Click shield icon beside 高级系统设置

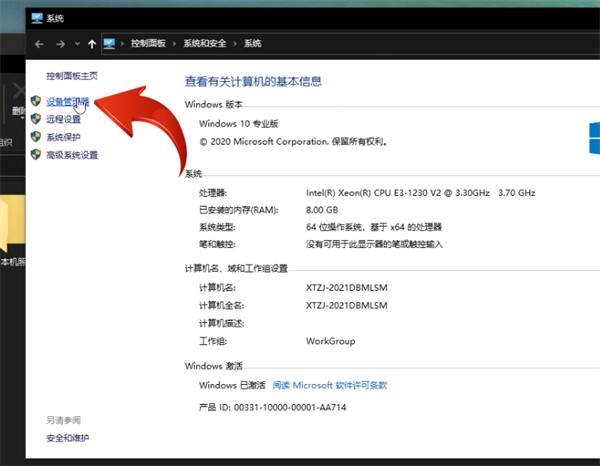(36, 154)
